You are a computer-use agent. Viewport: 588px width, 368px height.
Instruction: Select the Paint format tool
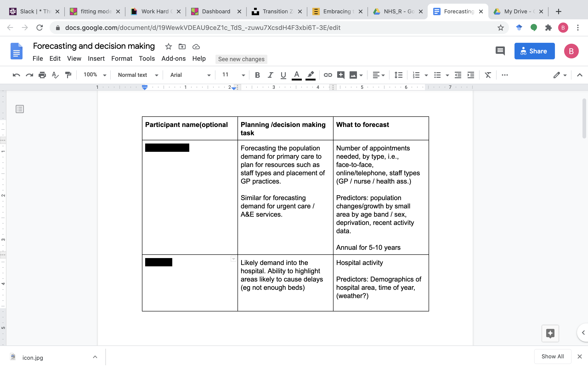(68, 75)
